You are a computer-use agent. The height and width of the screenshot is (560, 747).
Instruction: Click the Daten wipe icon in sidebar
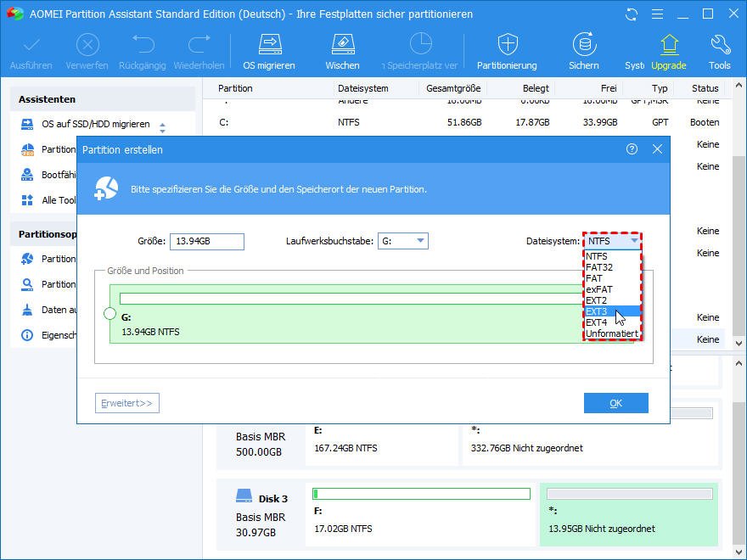click(27, 310)
